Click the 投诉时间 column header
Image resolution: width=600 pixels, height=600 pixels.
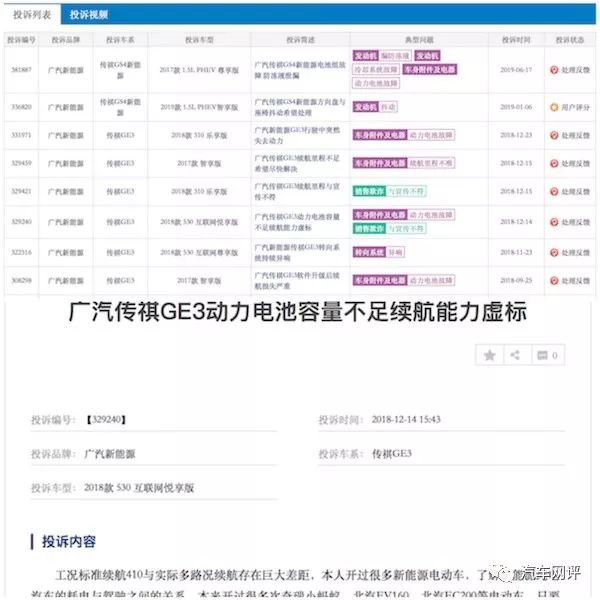pyautogui.click(x=516, y=40)
